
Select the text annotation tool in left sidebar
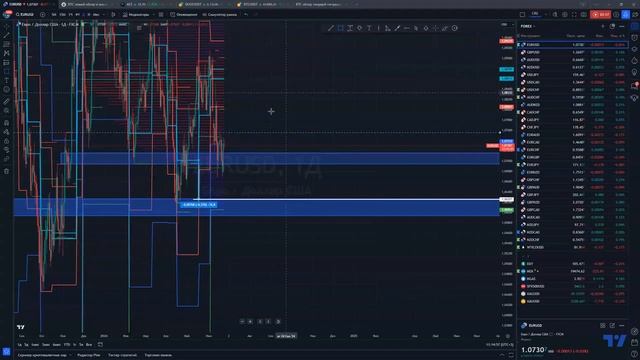[x=7, y=80]
